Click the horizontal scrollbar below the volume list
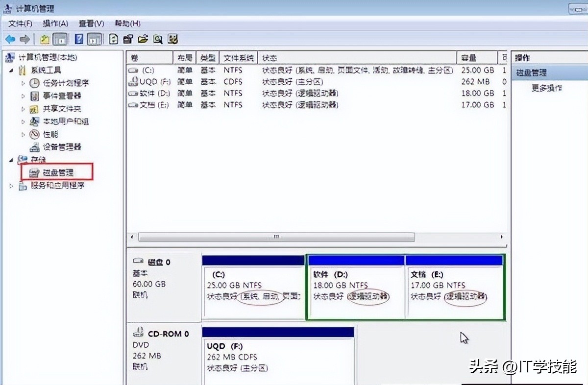Image resolution: width=588 pixels, height=385 pixels. [x=277, y=237]
